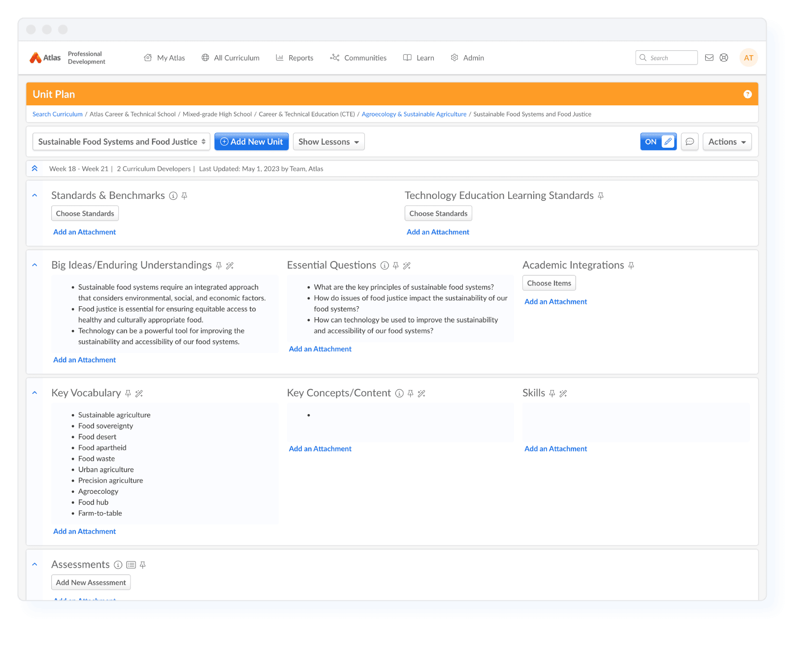The image size is (812, 646).
Task: Open the Agroecology & Sustainable Agriculture breadcrumb link
Action: (x=414, y=114)
